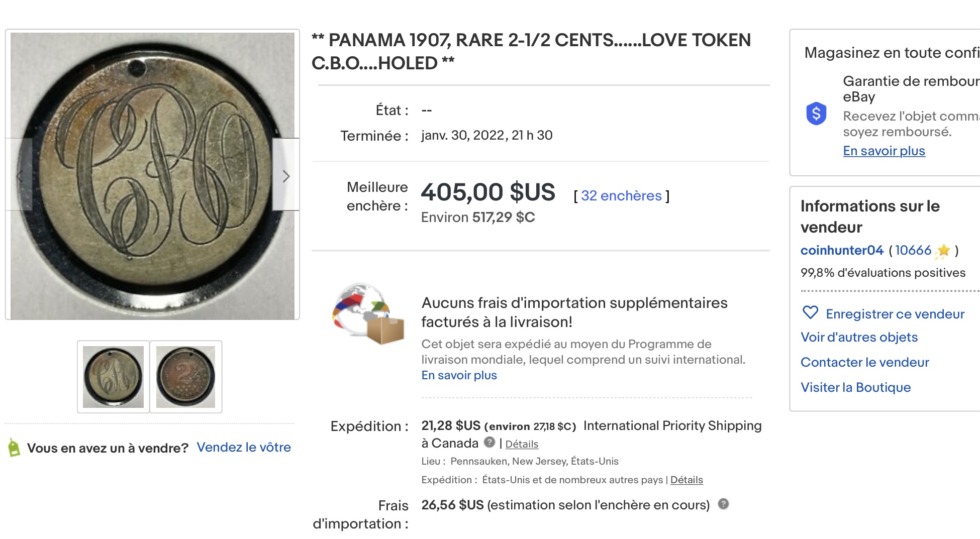
Task: Open the main coin image
Action: point(152,176)
